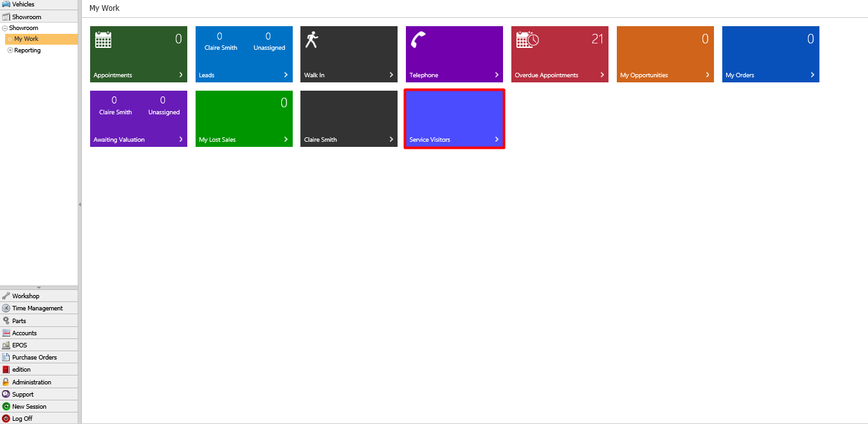The height and width of the screenshot is (424, 868).
Task: Open the Service Visitors tile
Action: pyautogui.click(x=454, y=119)
